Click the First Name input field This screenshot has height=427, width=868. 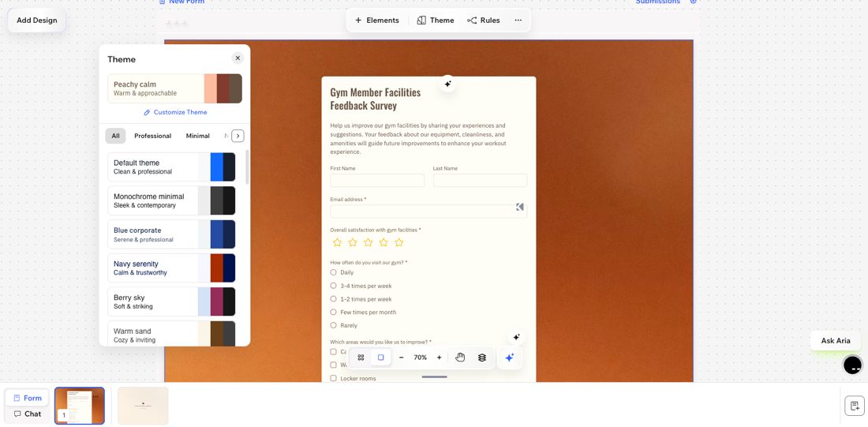pyautogui.click(x=377, y=181)
